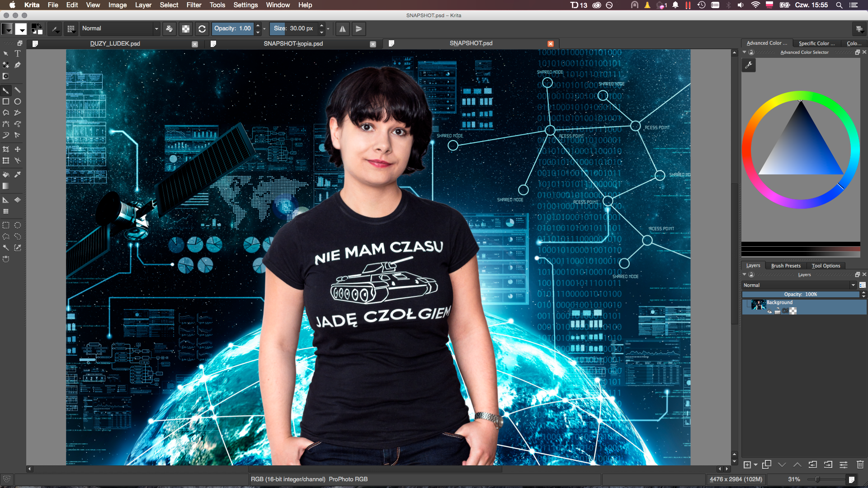
Task: Expand the Size slider options arrow
Action: coord(328,29)
